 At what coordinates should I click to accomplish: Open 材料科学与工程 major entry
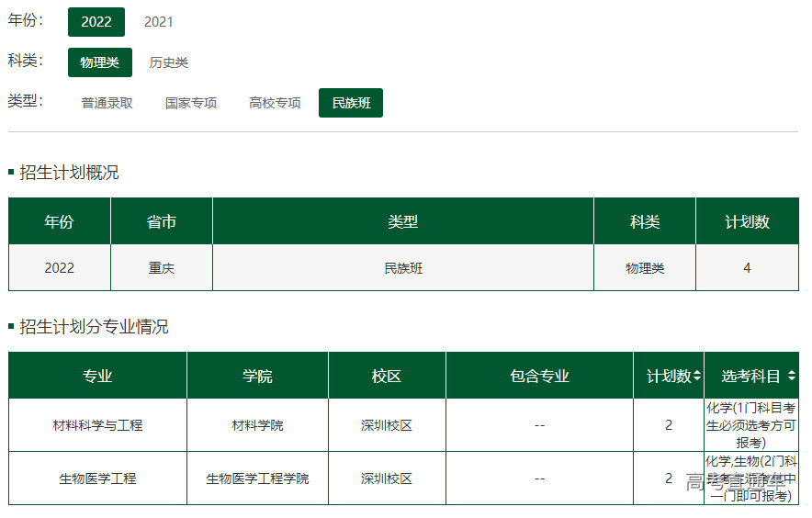(x=97, y=425)
